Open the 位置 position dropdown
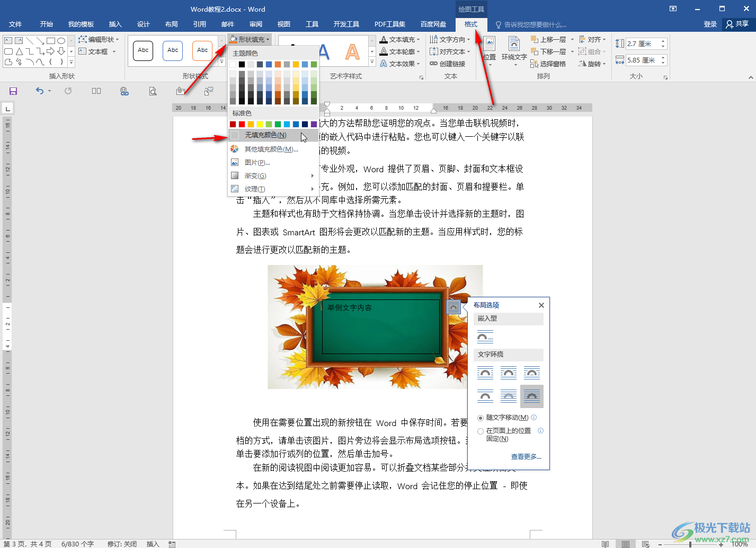Image resolution: width=756 pixels, height=548 pixels. tap(490, 50)
